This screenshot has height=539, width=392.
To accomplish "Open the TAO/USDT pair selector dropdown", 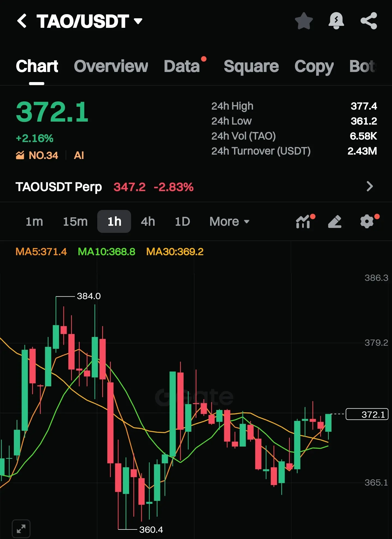I will [x=89, y=21].
